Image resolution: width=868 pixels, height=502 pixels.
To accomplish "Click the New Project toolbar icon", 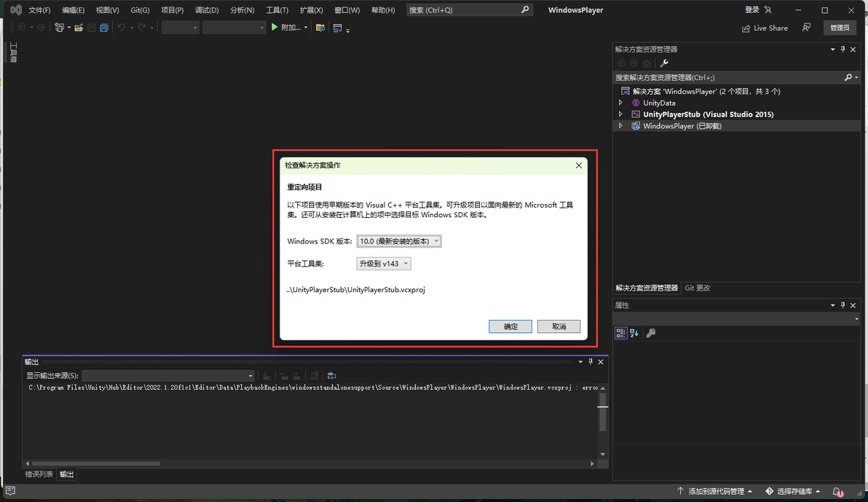I will (59, 27).
